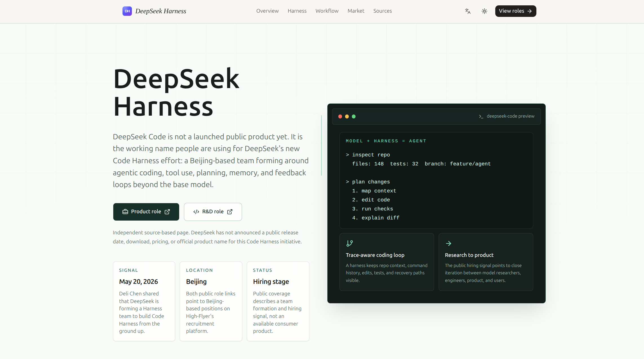The height and width of the screenshot is (359, 644).
Task: Click the Beijing location value
Action: pos(196,282)
